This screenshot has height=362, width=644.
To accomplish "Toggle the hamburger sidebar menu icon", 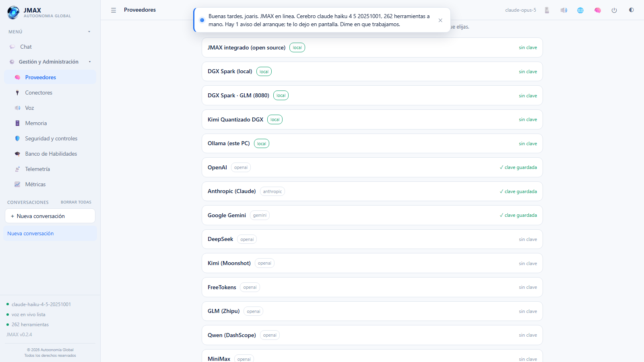I will pos(114,10).
